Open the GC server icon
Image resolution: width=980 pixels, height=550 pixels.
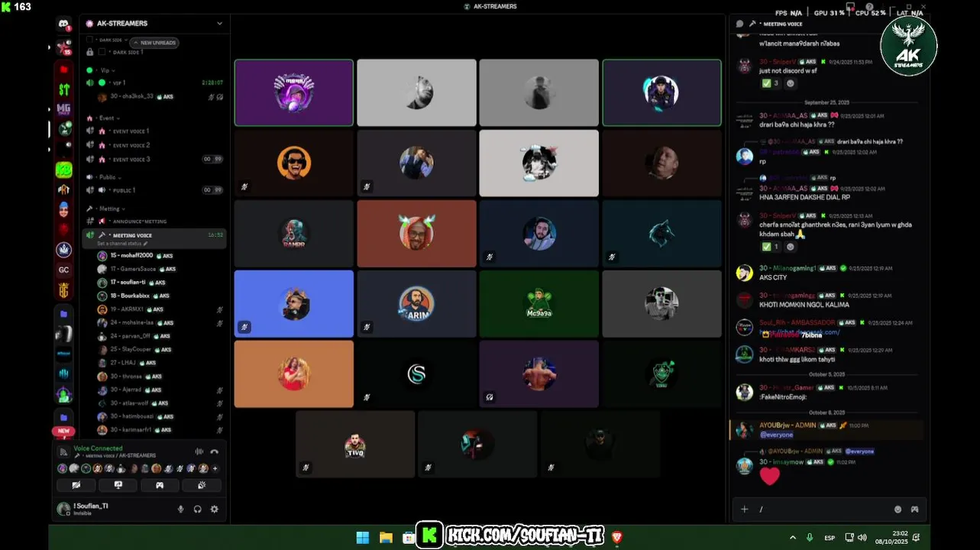coord(64,270)
